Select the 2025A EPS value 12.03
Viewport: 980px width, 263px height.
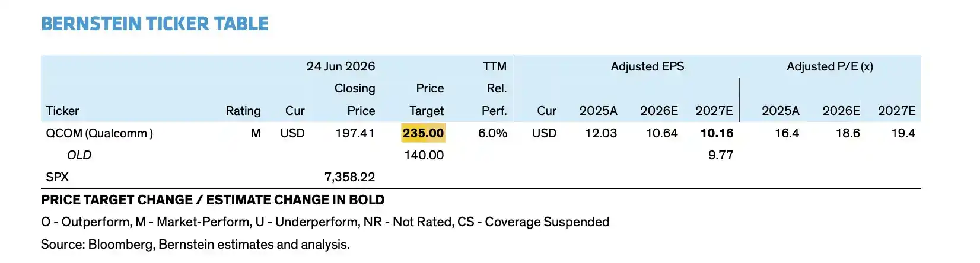pos(601,133)
